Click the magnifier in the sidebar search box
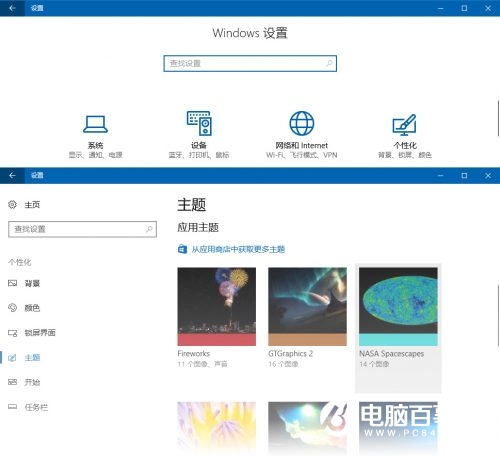 [x=149, y=229]
